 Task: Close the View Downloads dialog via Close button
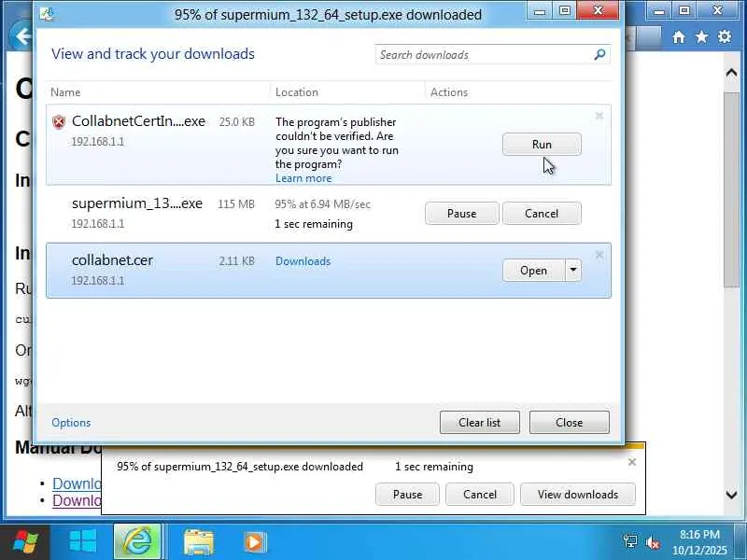click(x=570, y=423)
